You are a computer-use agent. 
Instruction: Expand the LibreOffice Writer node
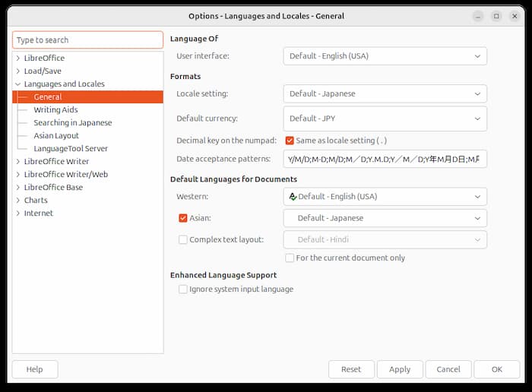[18, 161]
